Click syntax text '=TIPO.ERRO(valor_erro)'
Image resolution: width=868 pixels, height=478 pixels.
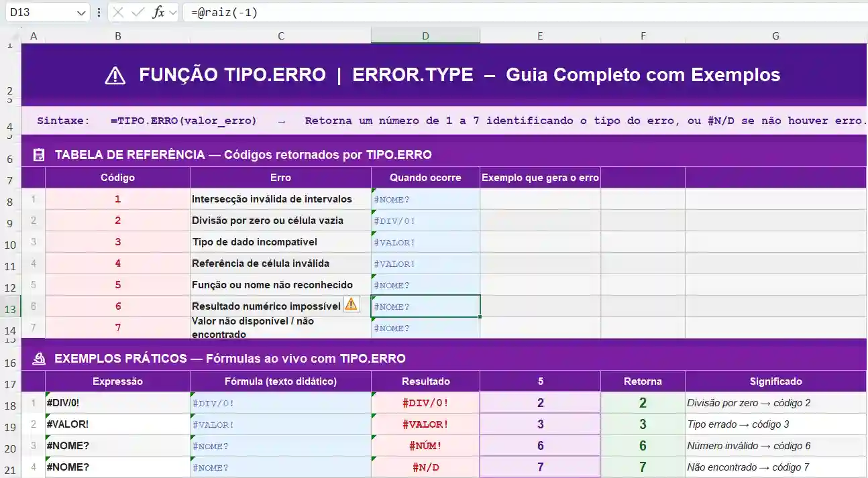[x=183, y=121]
